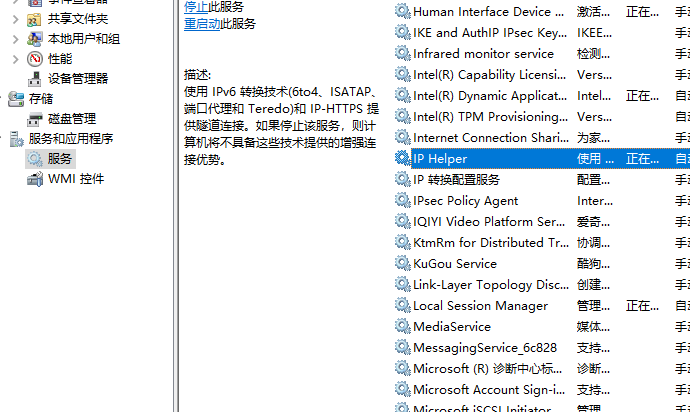Click the 磁盘管理 disk icon
The height and width of the screenshot is (412, 690).
tap(35, 118)
